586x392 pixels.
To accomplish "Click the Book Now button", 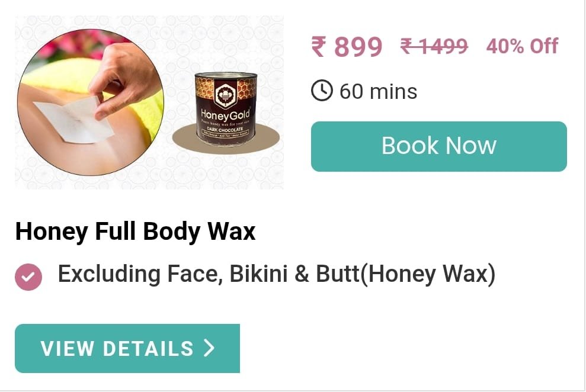I will click(x=438, y=146).
